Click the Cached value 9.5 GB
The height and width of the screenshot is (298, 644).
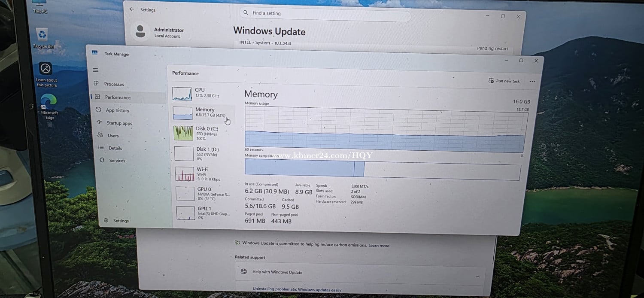click(x=290, y=207)
